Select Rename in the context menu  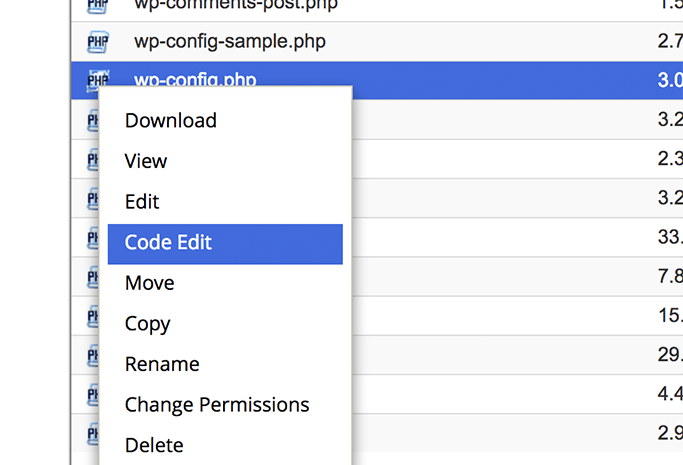click(x=162, y=364)
